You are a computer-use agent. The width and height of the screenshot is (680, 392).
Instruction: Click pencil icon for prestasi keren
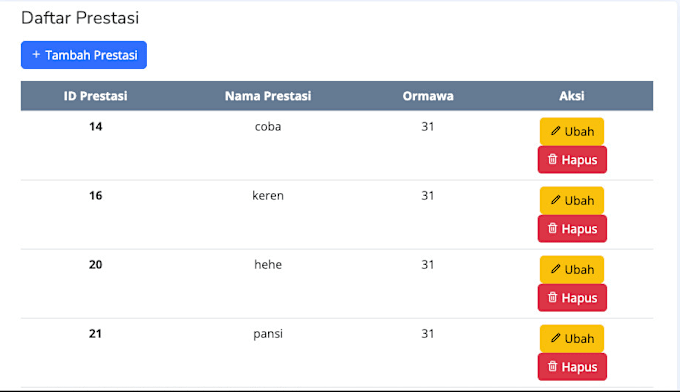point(556,200)
